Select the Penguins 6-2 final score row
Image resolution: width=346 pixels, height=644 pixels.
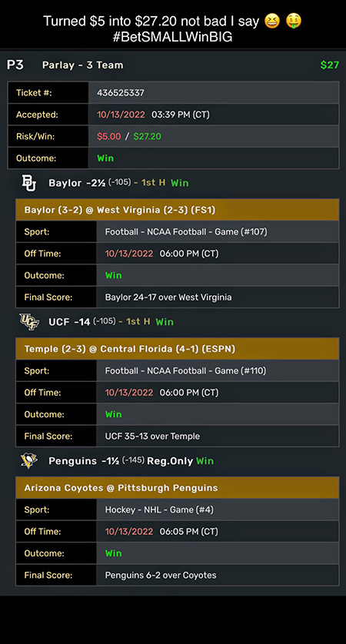pos(177,575)
